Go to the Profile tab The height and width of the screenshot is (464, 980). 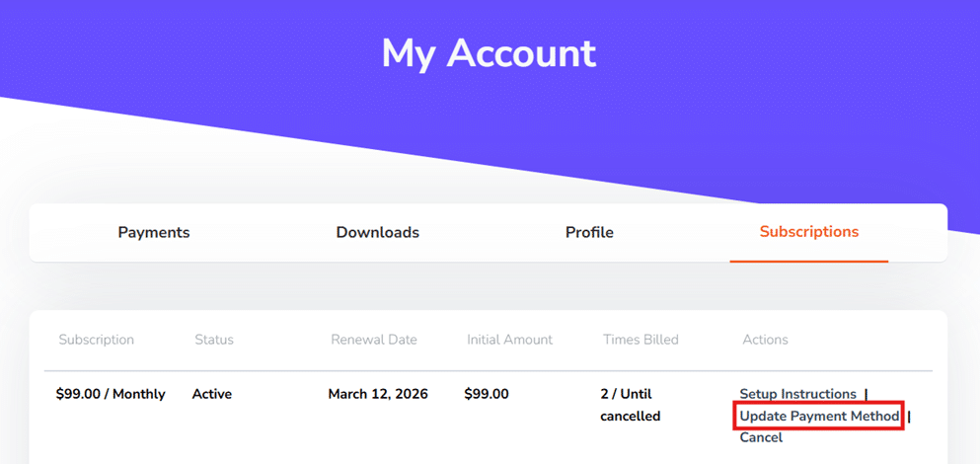(589, 233)
